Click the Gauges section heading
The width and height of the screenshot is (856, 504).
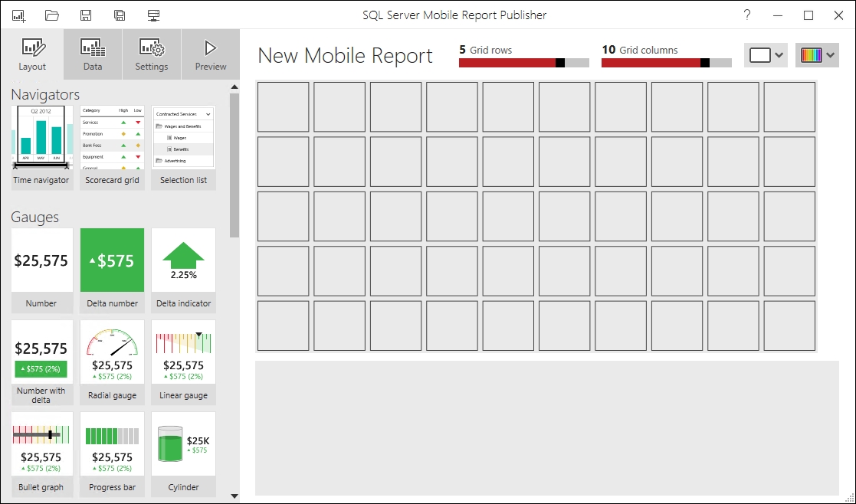[35, 217]
